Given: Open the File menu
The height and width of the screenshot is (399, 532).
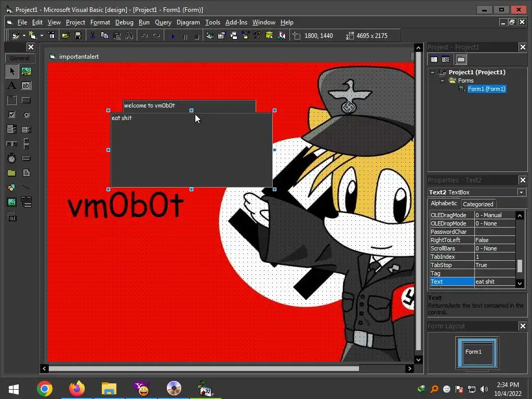Looking at the screenshot, I should (22, 22).
